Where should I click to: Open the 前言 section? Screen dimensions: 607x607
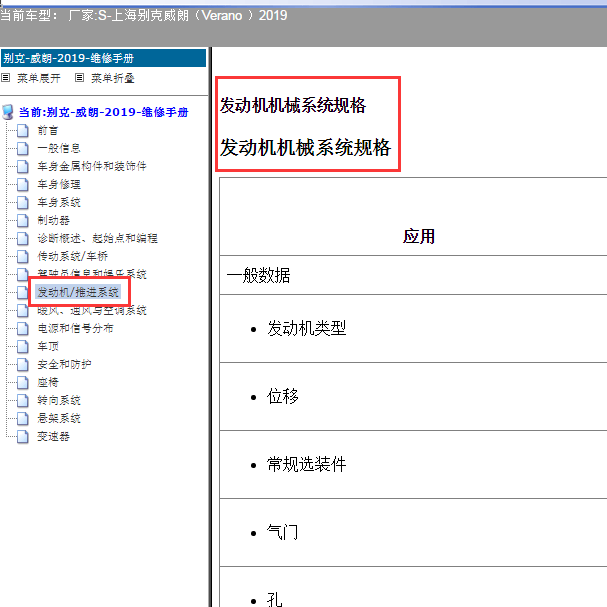coord(48,130)
